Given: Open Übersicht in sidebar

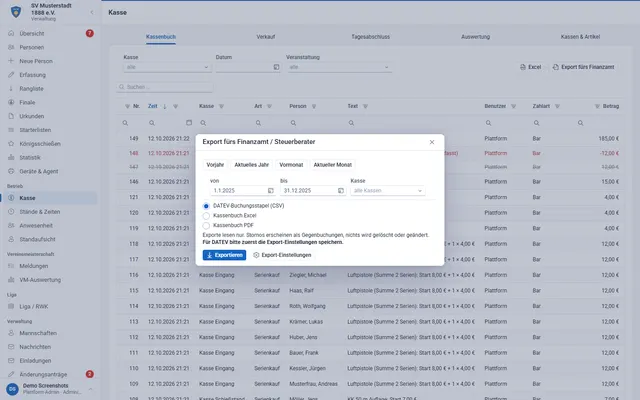Looking at the screenshot, I should [49, 33].
